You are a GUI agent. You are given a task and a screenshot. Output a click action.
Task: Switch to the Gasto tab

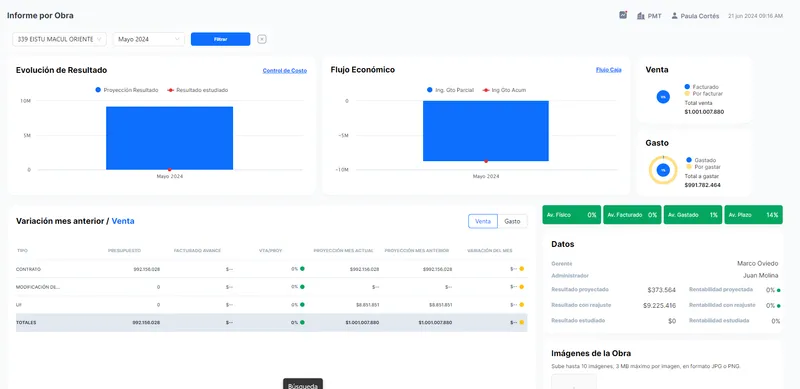click(x=512, y=221)
